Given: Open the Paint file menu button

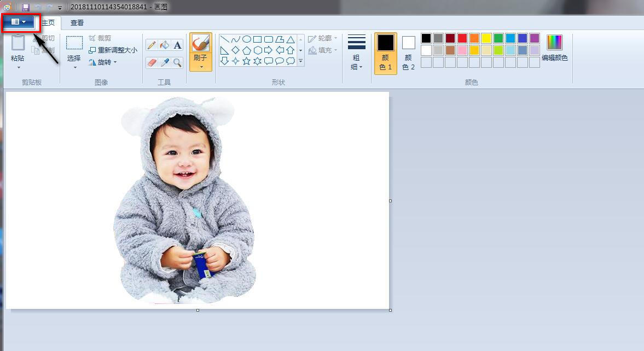Looking at the screenshot, I should [19, 22].
